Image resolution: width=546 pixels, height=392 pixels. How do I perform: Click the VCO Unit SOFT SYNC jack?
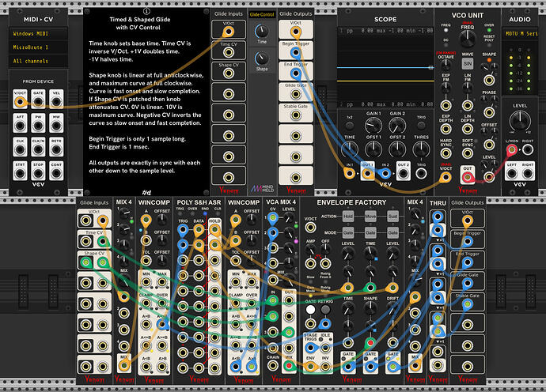click(x=468, y=153)
